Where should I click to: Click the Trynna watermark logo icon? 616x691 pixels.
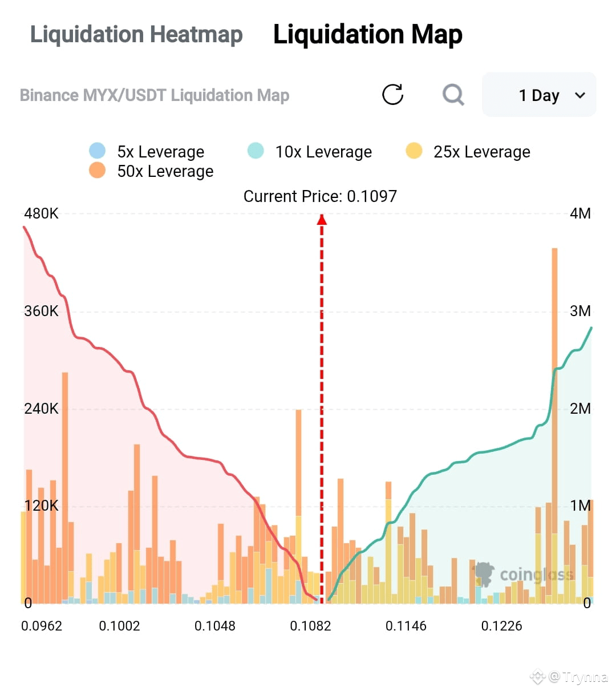coord(538,677)
